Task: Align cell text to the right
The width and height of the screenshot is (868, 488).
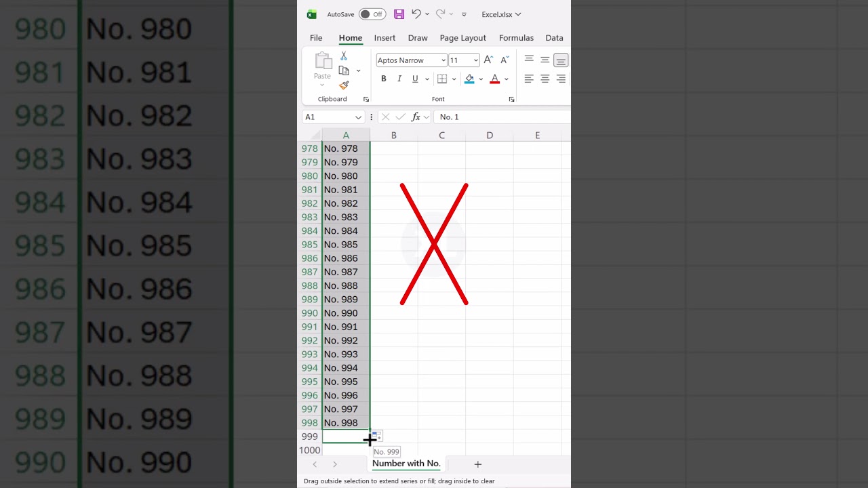Action: click(x=561, y=79)
